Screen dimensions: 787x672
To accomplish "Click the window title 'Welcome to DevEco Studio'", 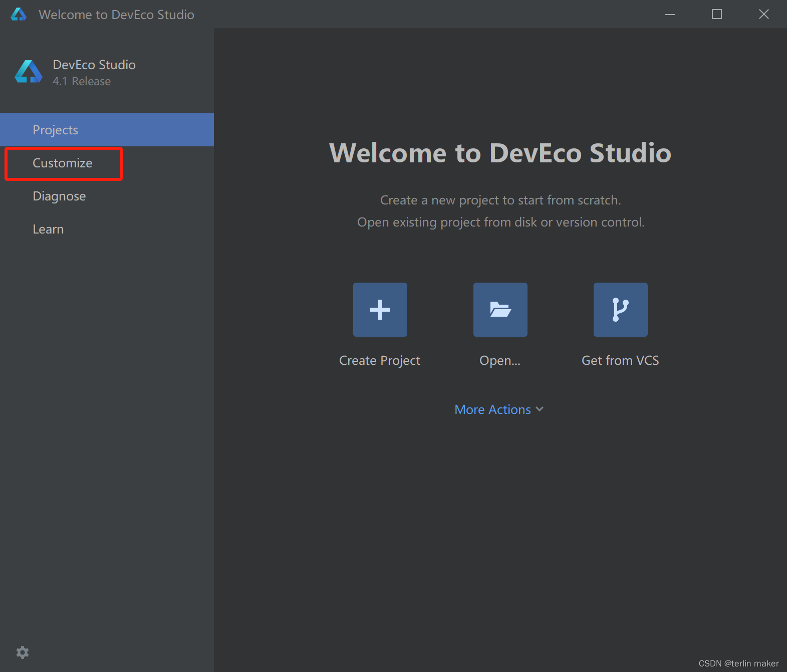I will [116, 15].
